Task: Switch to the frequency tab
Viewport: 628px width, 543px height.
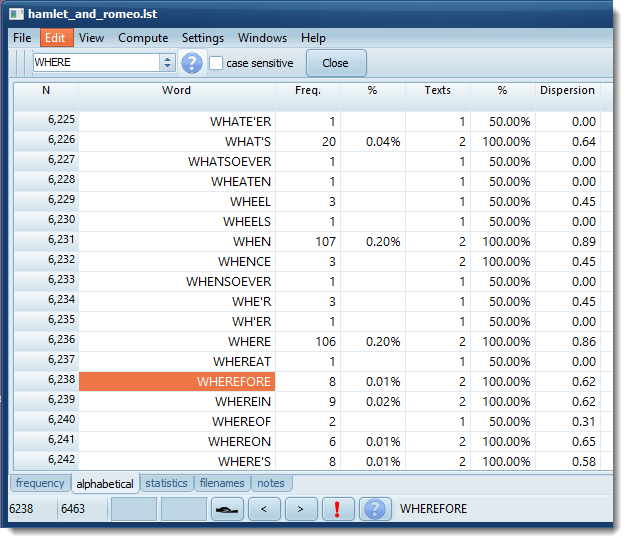Action: pos(40,483)
